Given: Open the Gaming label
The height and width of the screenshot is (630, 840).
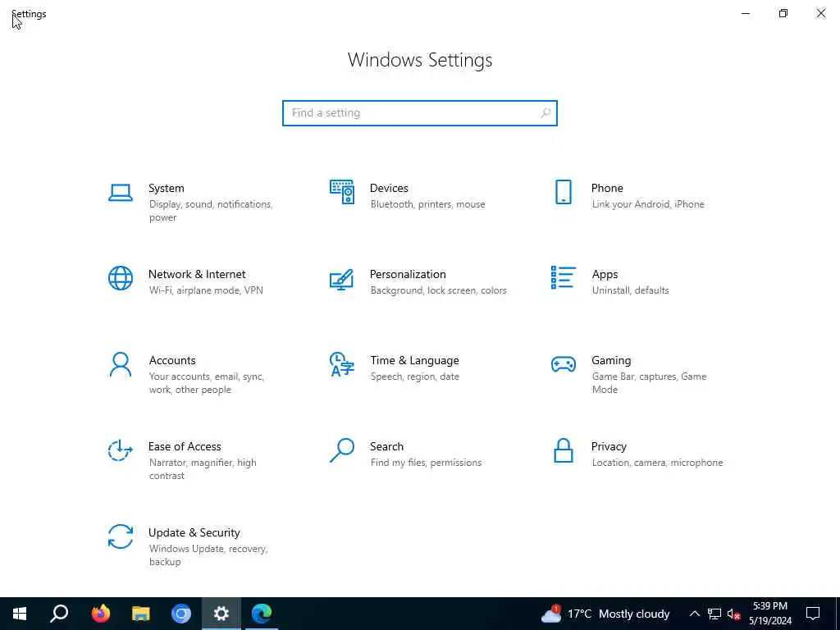Looking at the screenshot, I should [611, 361].
